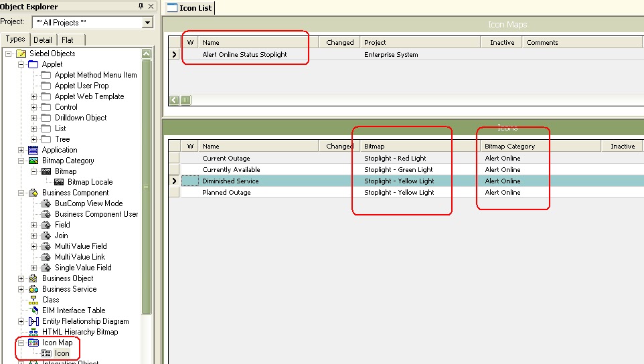Click the tree scrollbar up arrow
644x364 pixels.
tap(146, 54)
